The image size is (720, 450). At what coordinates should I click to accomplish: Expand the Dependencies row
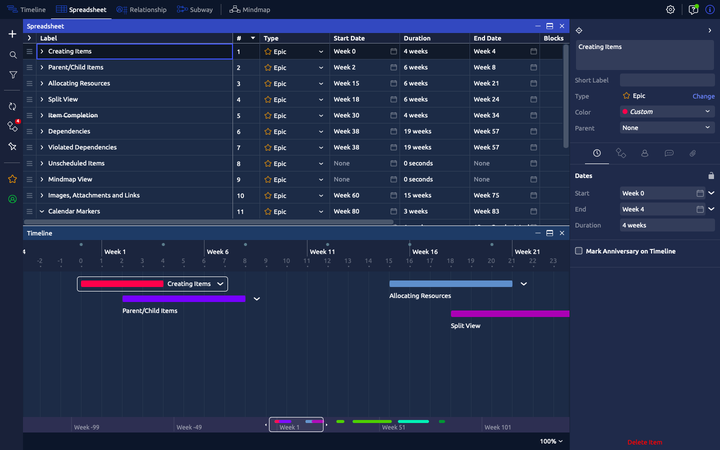click(41, 131)
